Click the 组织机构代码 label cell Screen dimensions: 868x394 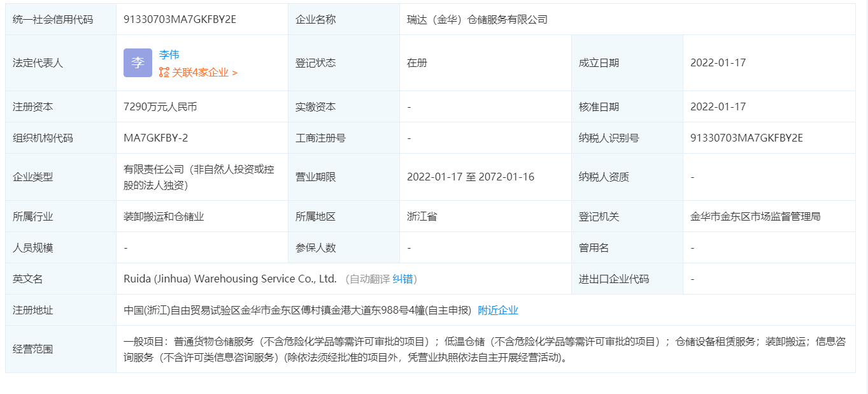61,138
